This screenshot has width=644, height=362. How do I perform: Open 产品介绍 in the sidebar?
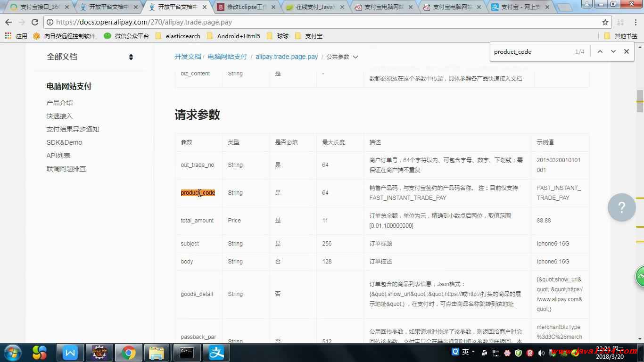point(59,103)
